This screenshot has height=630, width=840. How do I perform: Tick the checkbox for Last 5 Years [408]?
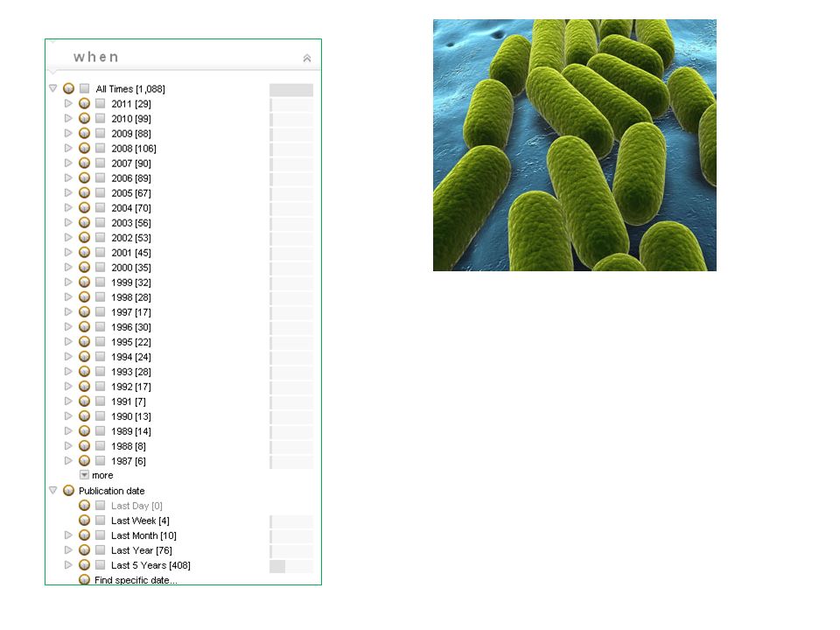click(x=100, y=564)
